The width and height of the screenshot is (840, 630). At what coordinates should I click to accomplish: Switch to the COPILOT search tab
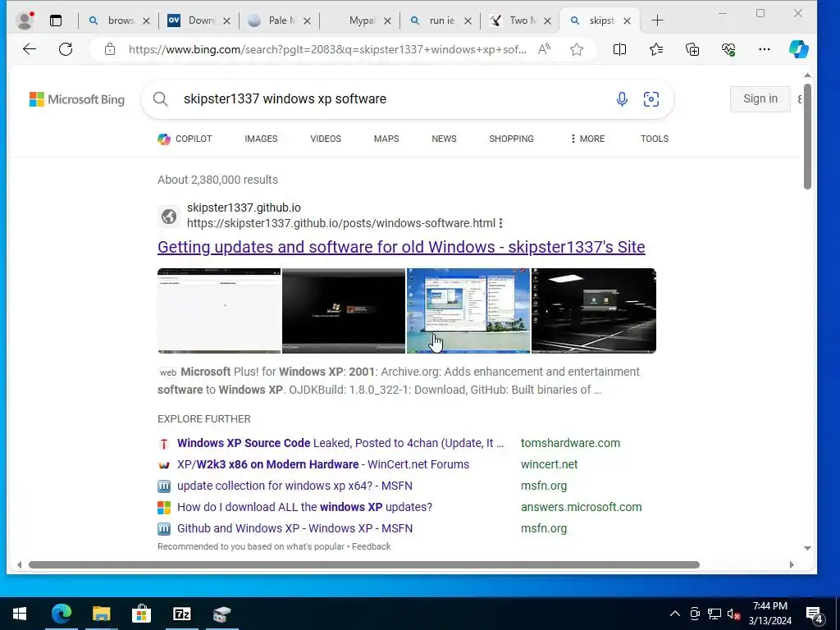tap(185, 139)
